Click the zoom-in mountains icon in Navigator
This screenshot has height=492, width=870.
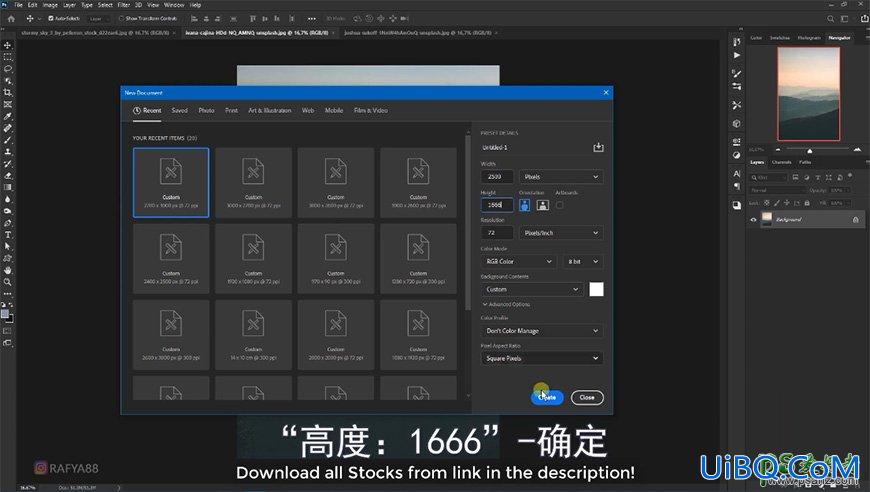click(857, 150)
